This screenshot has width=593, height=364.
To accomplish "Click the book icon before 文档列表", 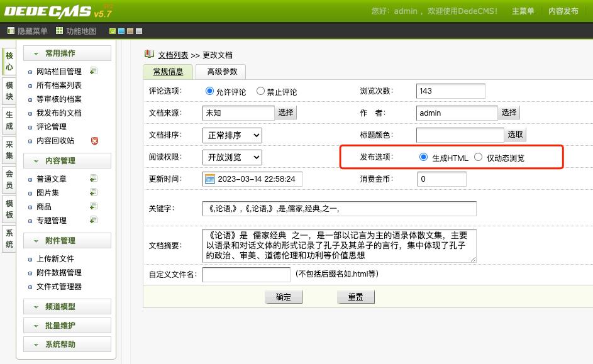I will 149,54.
